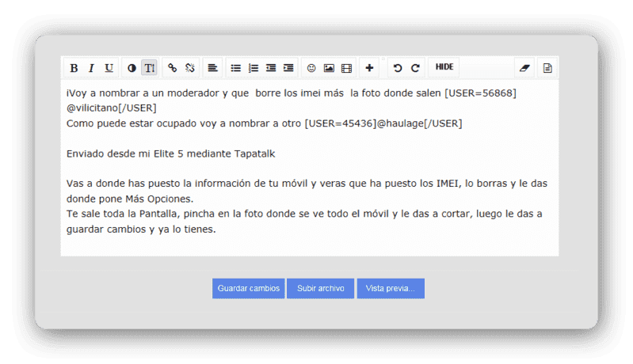Click text 'guardar cambios y ya lo tienes.'
The image size is (633, 364).
point(141,229)
